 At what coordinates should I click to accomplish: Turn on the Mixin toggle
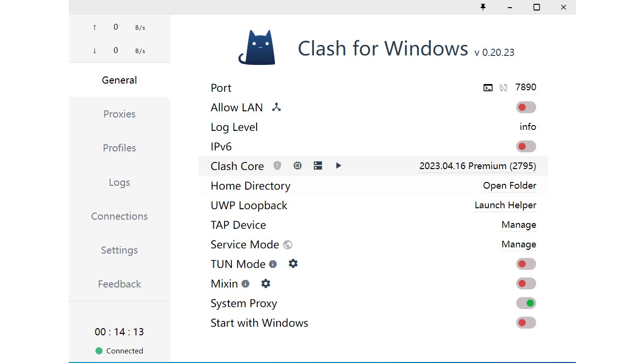click(x=526, y=284)
